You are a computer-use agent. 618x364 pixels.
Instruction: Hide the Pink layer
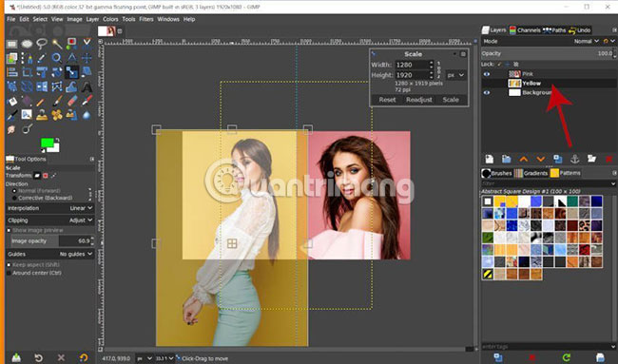487,74
